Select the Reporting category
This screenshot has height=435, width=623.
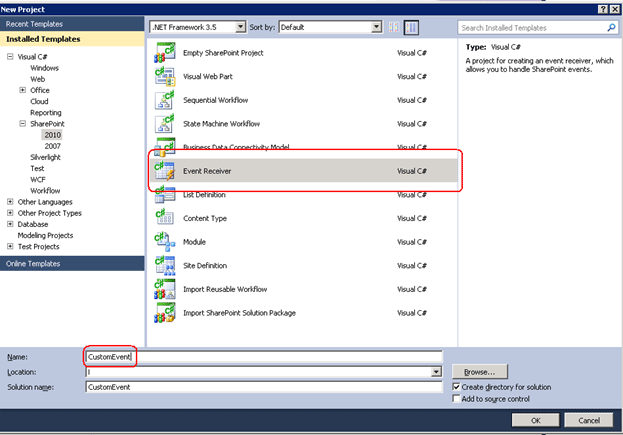pyautogui.click(x=46, y=112)
